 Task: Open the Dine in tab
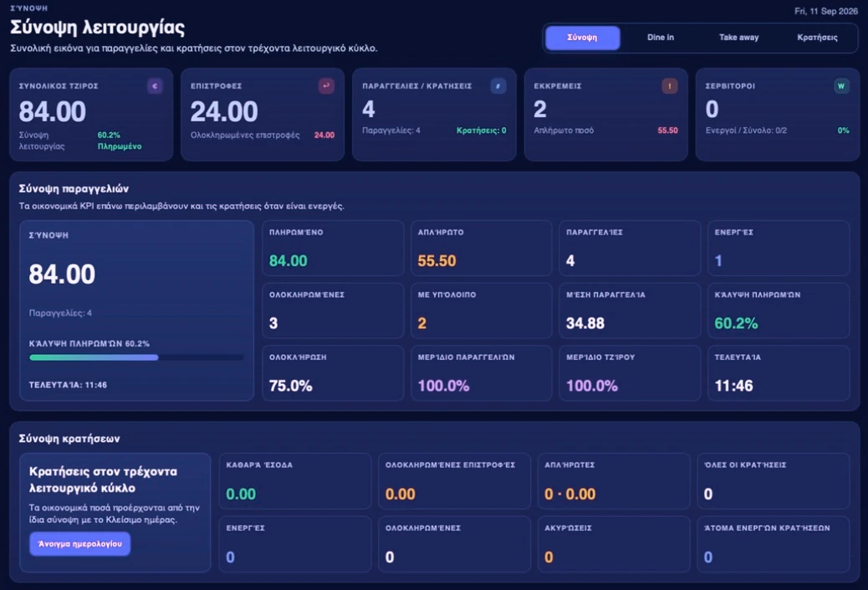tap(661, 38)
